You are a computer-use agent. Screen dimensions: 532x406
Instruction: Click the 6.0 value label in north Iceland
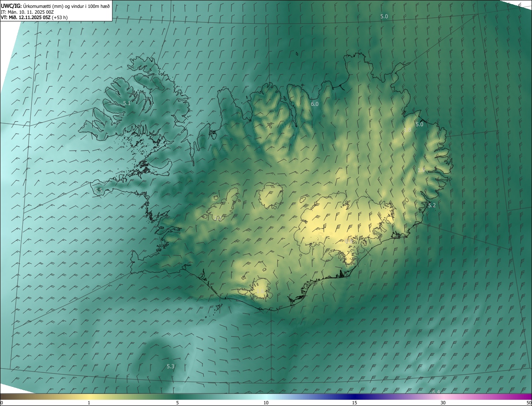[x=315, y=104]
